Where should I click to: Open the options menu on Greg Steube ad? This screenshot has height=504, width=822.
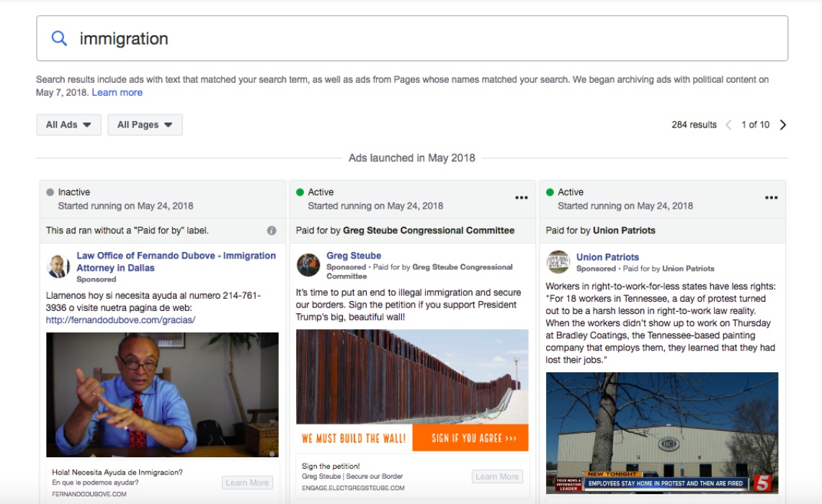point(521,197)
